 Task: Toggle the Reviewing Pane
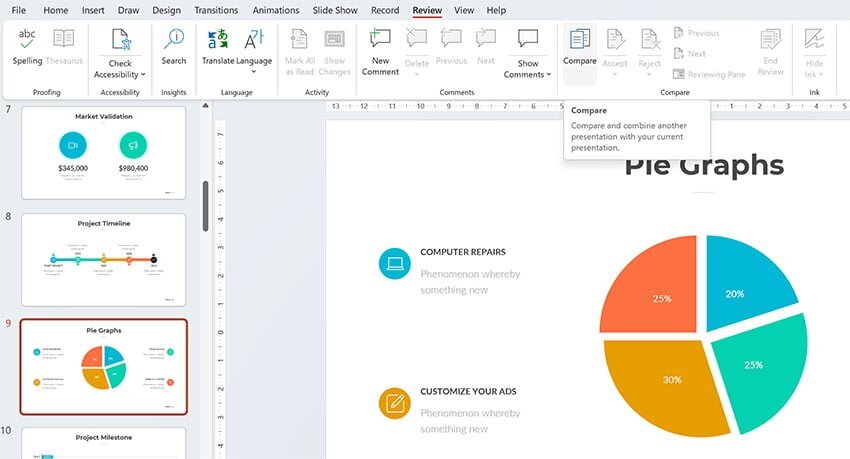(x=709, y=74)
